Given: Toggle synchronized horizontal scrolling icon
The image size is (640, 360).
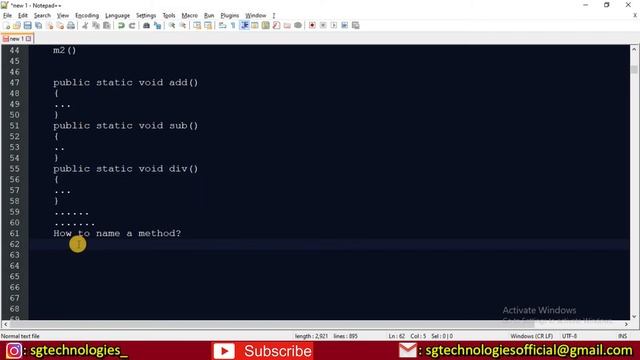Looking at the screenshot, I should click(x=208, y=25).
